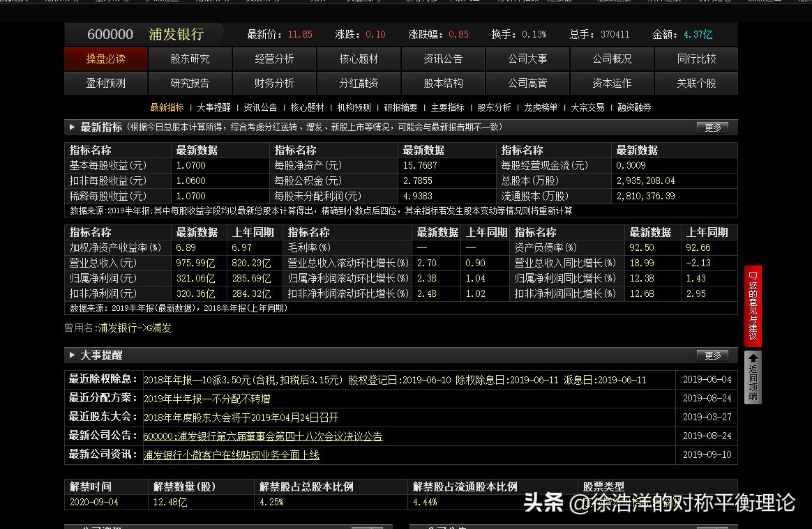Jump to 大宗交易 section

coord(587,107)
